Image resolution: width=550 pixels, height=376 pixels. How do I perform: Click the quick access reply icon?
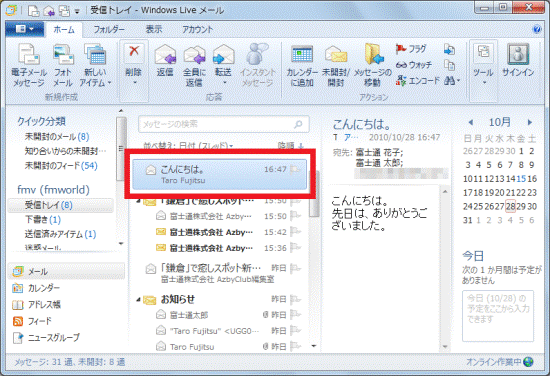[x=49, y=11]
